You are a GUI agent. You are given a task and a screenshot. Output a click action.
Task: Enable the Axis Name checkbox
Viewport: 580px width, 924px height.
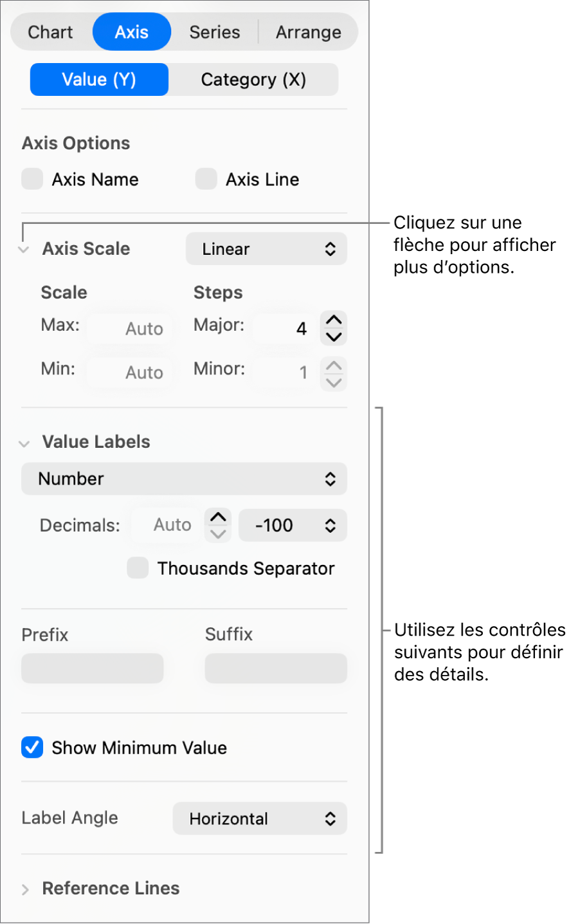pyautogui.click(x=32, y=179)
